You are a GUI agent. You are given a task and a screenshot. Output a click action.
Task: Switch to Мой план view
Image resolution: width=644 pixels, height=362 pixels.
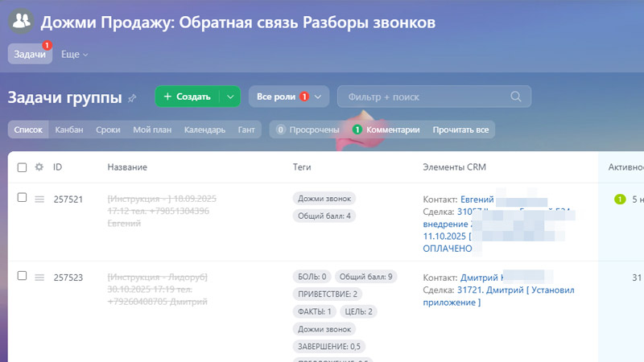tap(152, 130)
